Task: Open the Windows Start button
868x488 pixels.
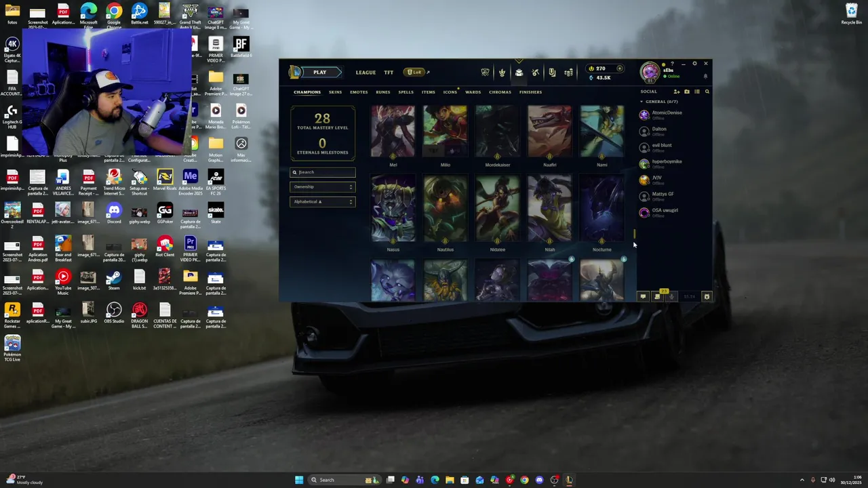Action: [x=299, y=480]
